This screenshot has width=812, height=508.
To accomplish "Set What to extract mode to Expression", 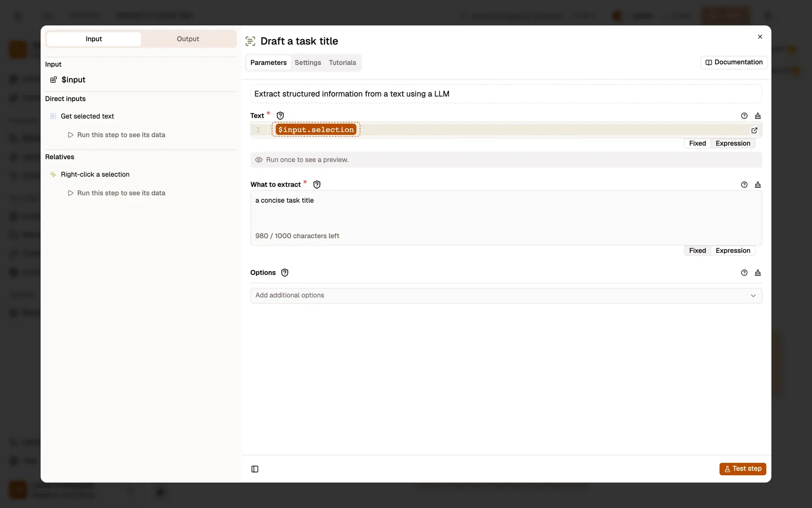I will (x=733, y=251).
